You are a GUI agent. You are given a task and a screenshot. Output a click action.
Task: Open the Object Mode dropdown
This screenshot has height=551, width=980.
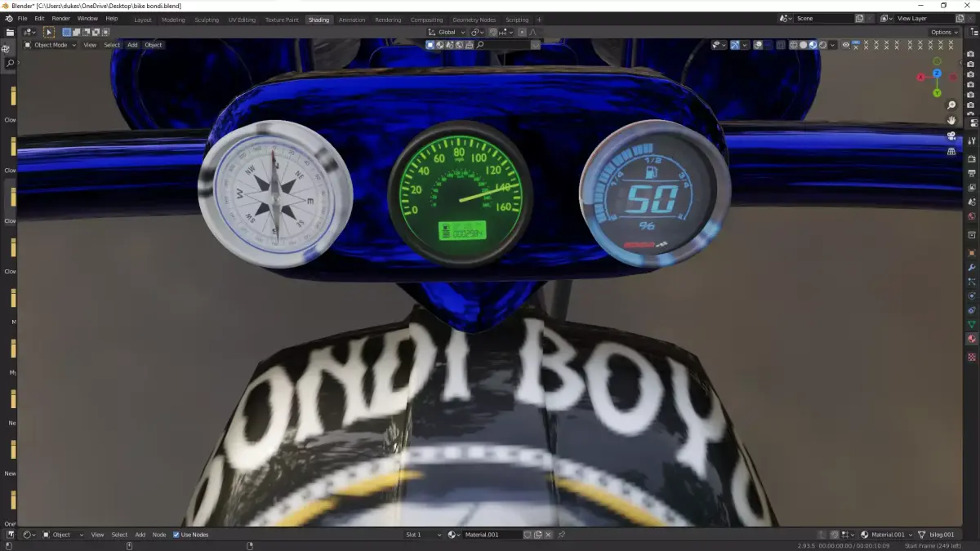click(50, 45)
